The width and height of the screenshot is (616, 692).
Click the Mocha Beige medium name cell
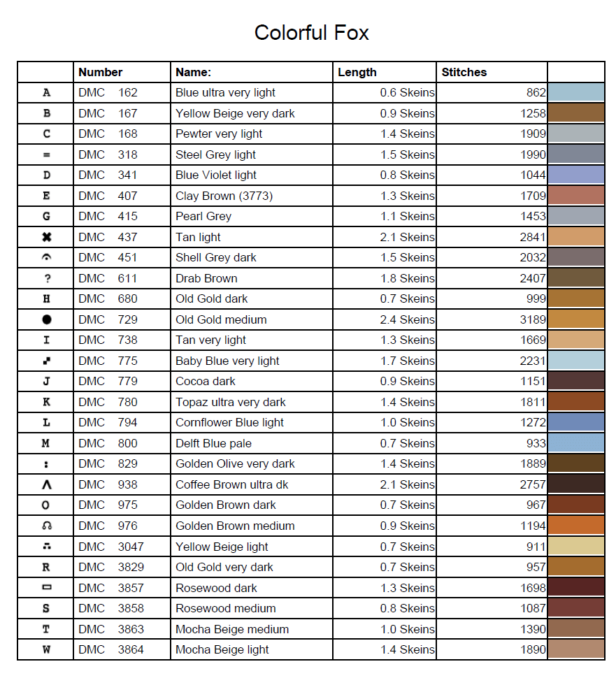click(232, 629)
